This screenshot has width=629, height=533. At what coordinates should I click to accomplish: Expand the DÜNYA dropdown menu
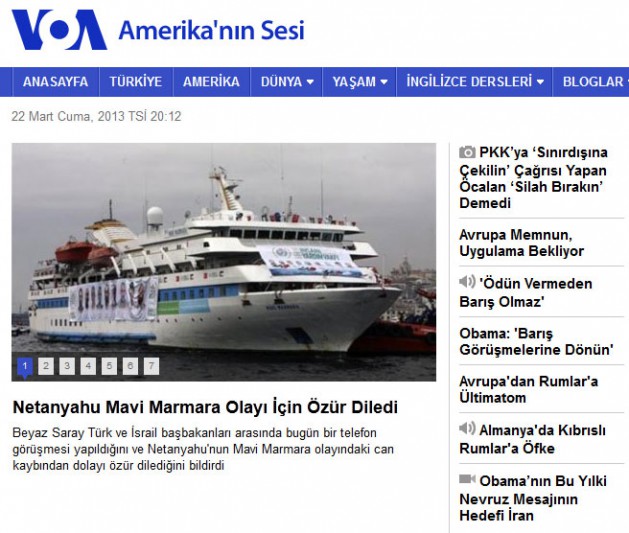tap(287, 82)
